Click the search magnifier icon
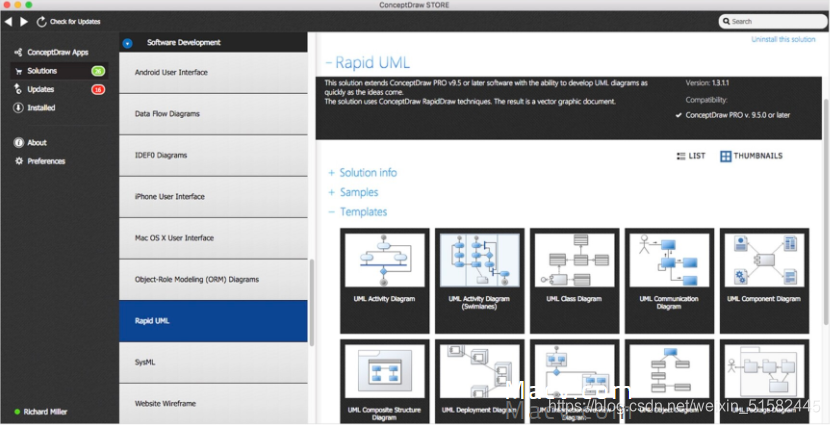Screen dimensions: 830x425 click(727, 22)
